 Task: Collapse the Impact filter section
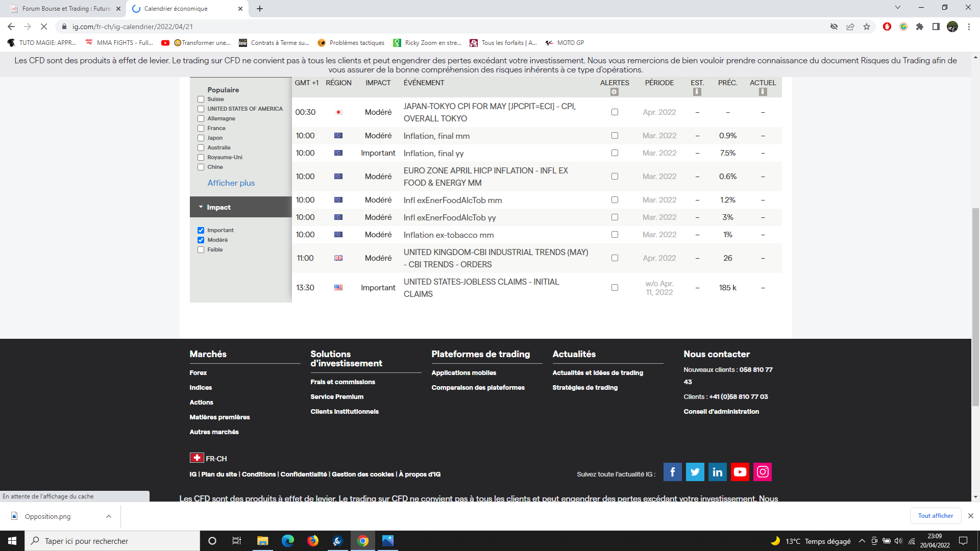pyautogui.click(x=218, y=207)
